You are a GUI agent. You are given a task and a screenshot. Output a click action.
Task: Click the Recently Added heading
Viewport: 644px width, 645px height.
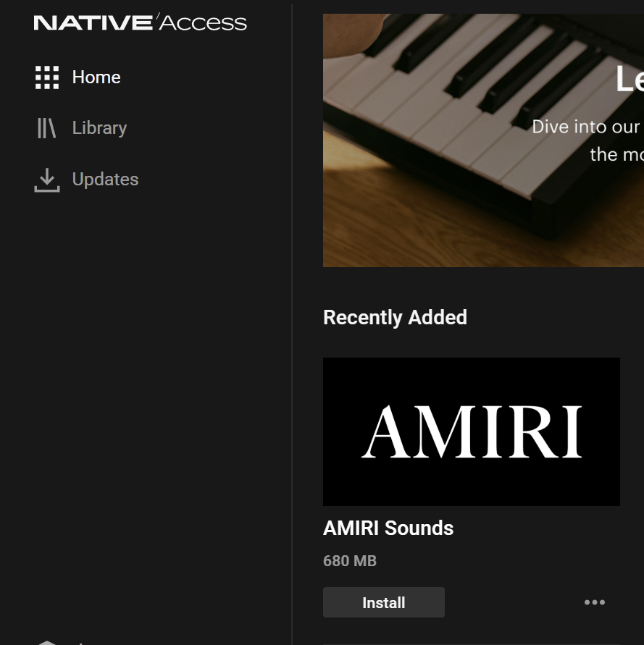click(x=396, y=318)
